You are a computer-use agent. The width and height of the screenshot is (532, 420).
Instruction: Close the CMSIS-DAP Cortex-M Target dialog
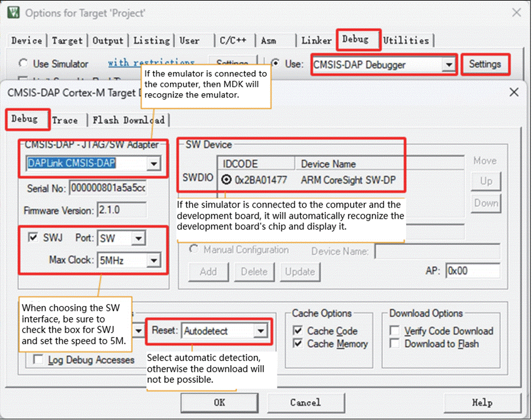(514, 92)
